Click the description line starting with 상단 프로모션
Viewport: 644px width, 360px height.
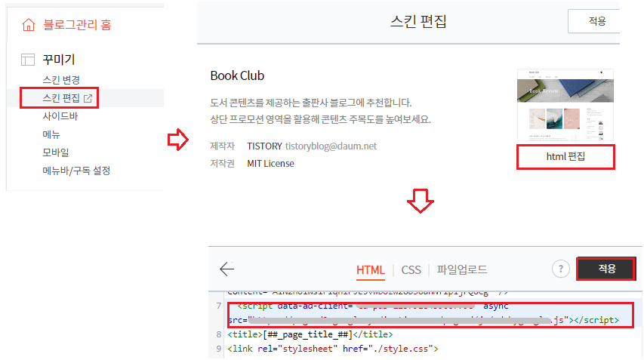pyautogui.click(x=320, y=119)
